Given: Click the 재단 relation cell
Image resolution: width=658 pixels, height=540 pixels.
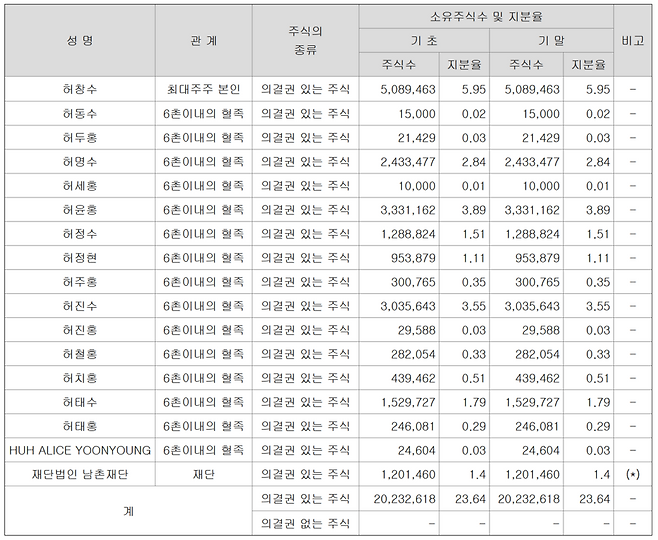Looking at the screenshot, I should 203,473.
